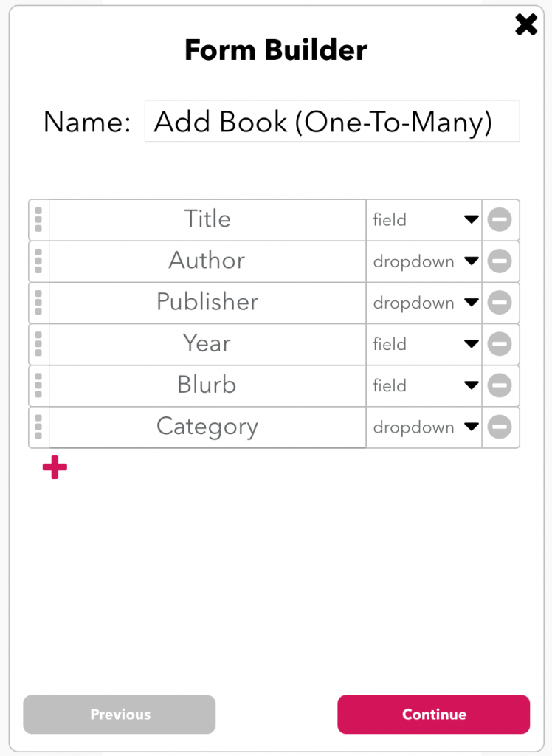This screenshot has height=756, width=552.
Task: Open the type dropdown for Title
Action: point(424,220)
